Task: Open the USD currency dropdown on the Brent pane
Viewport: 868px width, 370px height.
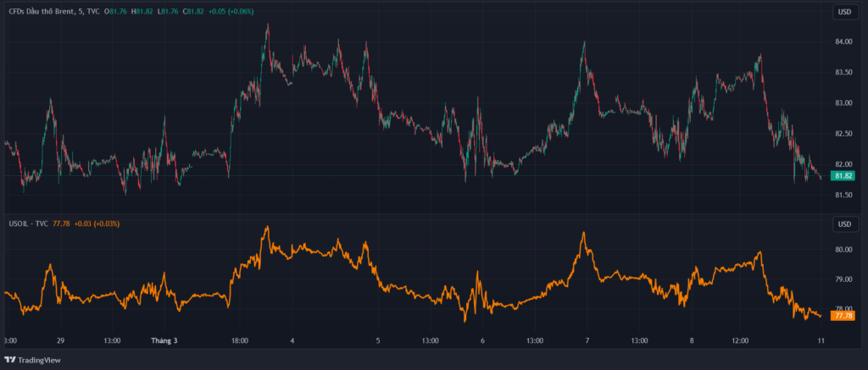Action: click(843, 12)
